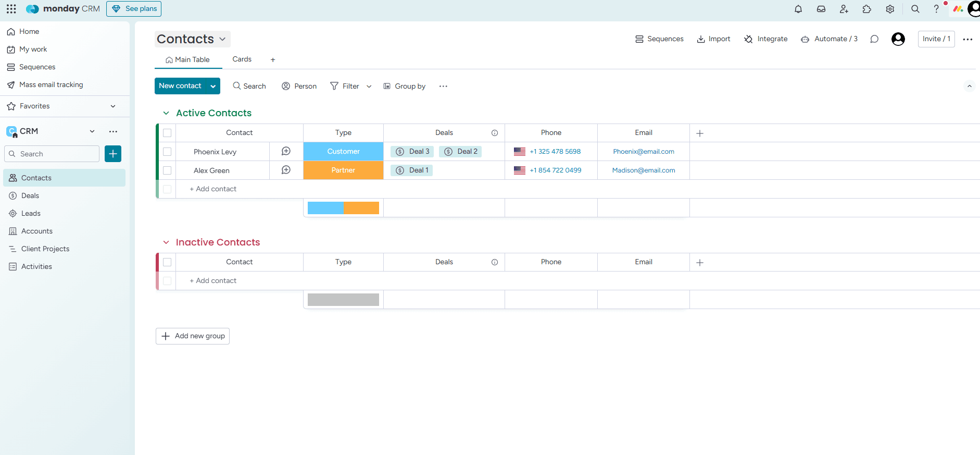Collapse the Active Contacts group
Image resolution: width=980 pixels, height=455 pixels.
point(166,113)
